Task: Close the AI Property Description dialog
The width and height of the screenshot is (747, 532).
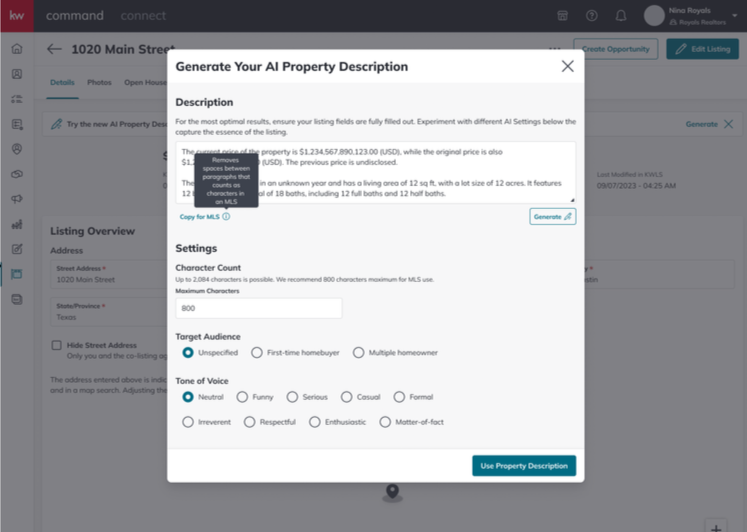Action: (567, 66)
